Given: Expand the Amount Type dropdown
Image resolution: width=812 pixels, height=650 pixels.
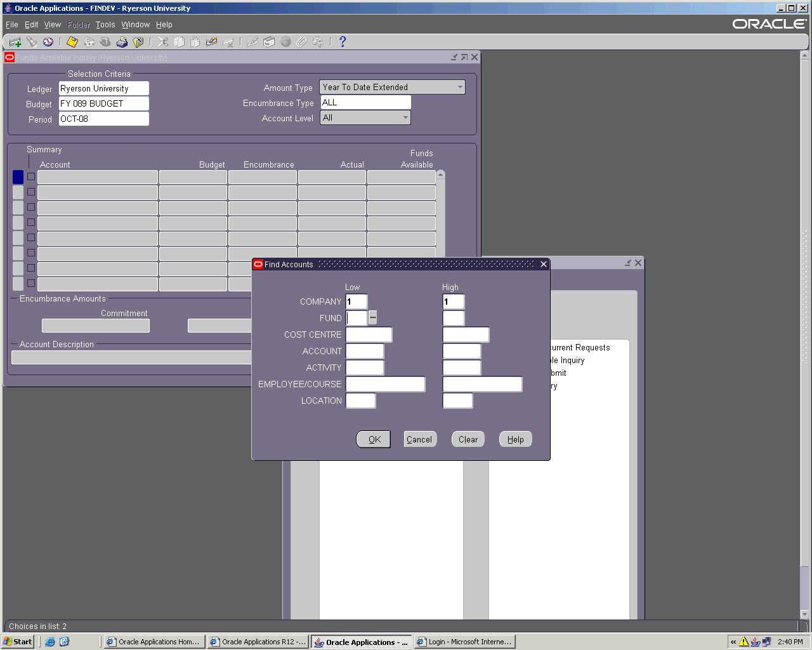Looking at the screenshot, I should pos(460,87).
